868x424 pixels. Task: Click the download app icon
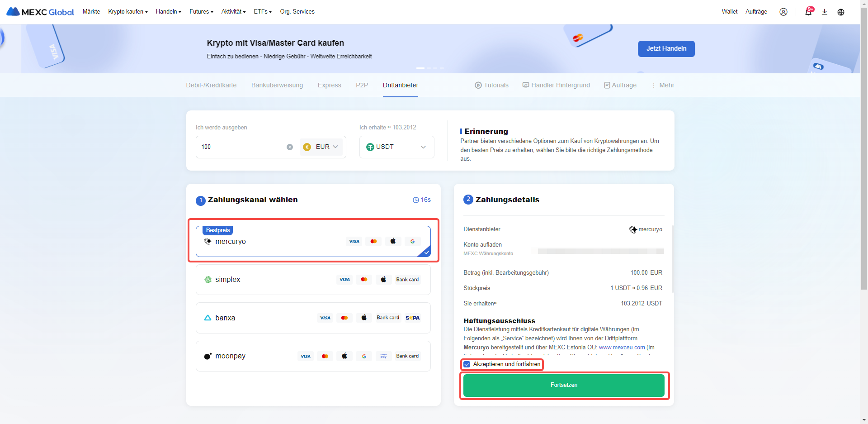pos(825,12)
